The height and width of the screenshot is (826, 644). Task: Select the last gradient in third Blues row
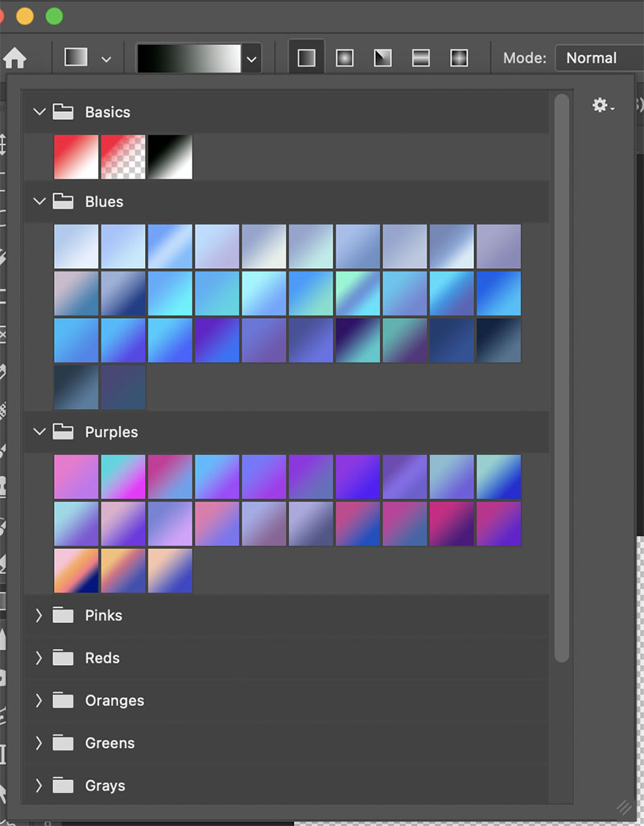point(498,341)
